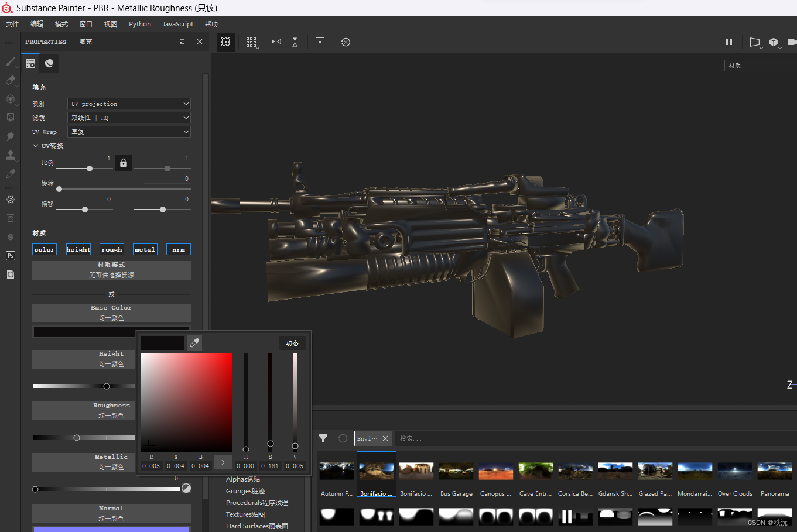
Task: Switch to the fill properties tab icon
Action: click(x=30, y=63)
